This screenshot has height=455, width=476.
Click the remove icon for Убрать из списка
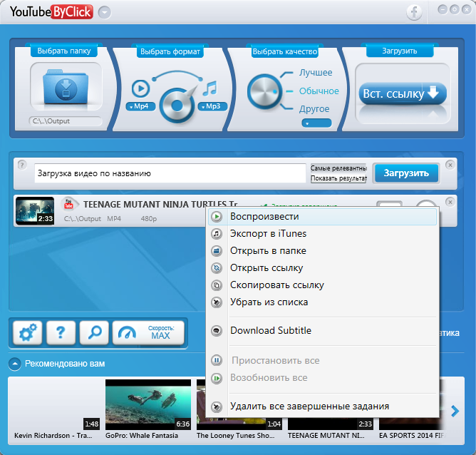coord(217,302)
